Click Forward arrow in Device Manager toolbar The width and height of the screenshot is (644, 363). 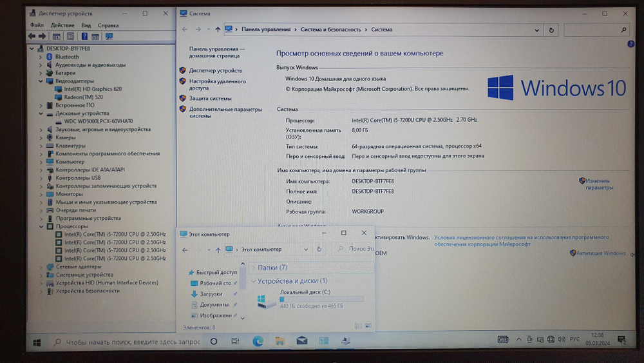pyautogui.click(x=42, y=36)
